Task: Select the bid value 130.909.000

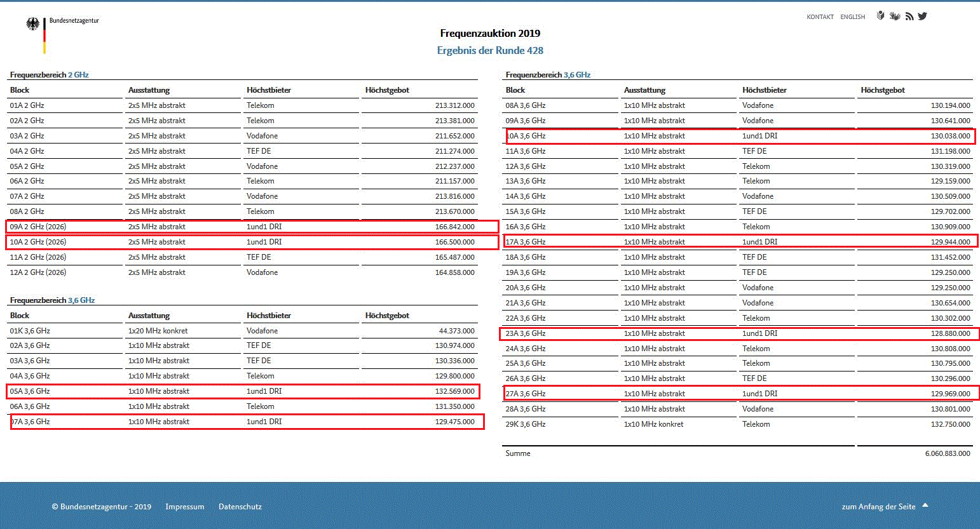Action: tap(951, 227)
